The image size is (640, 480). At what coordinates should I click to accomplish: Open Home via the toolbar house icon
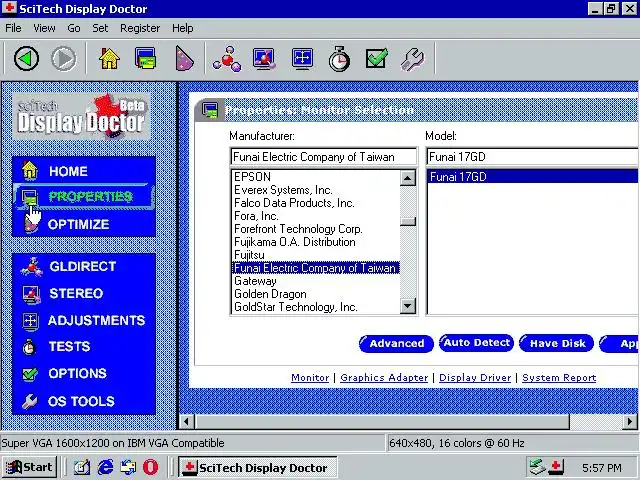click(x=109, y=59)
